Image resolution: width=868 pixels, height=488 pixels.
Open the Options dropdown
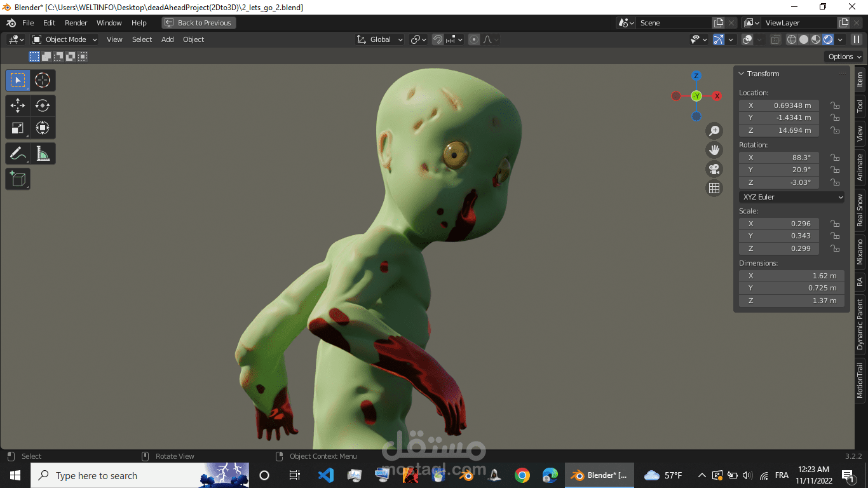click(844, 57)
